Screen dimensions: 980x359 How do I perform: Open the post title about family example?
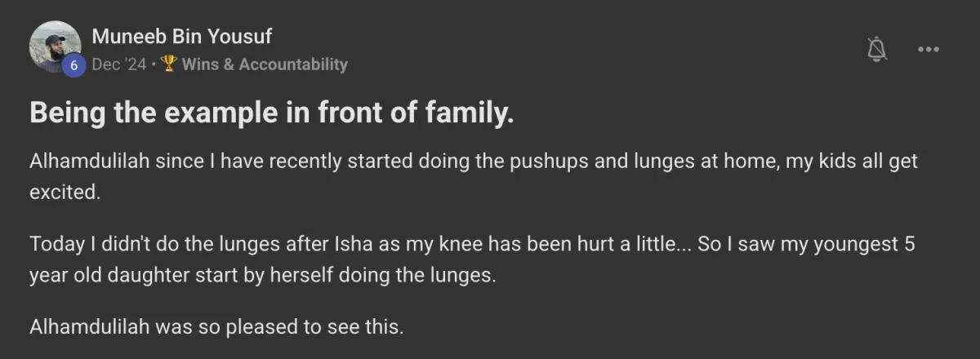point(271,115)
